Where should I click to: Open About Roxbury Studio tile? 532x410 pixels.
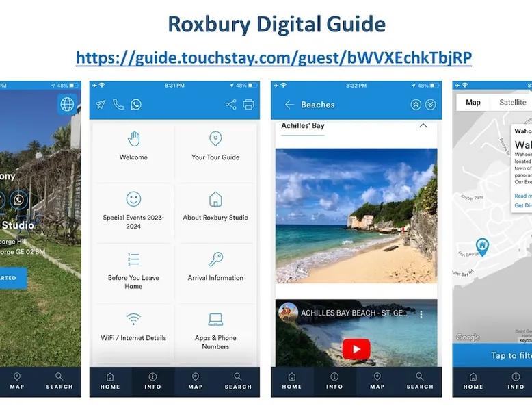(x=215, y=213)
